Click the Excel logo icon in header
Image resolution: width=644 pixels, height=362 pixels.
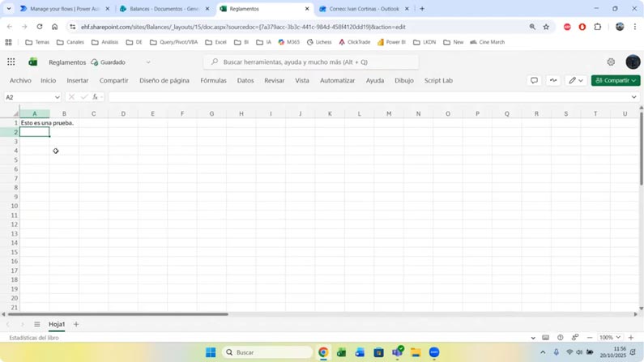[x=33, y=62]
